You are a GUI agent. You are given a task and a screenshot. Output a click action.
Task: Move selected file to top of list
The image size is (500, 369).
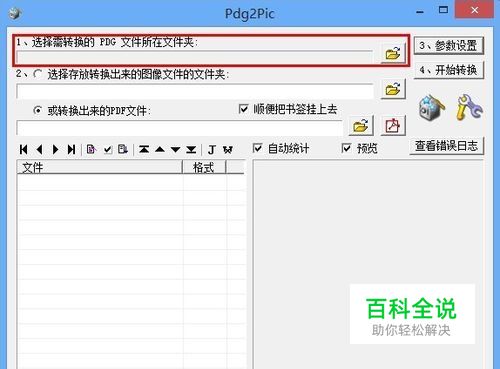coord(144,149)
